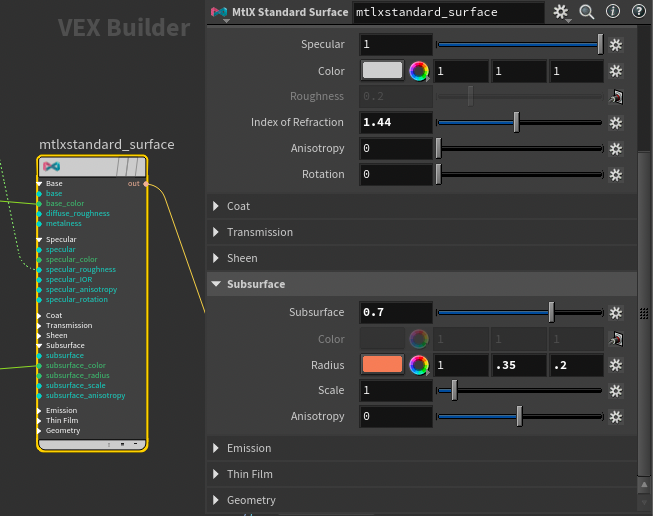Click the Rotation slider handle
This screenshot has height=516, width=653.
click(439, 174)
